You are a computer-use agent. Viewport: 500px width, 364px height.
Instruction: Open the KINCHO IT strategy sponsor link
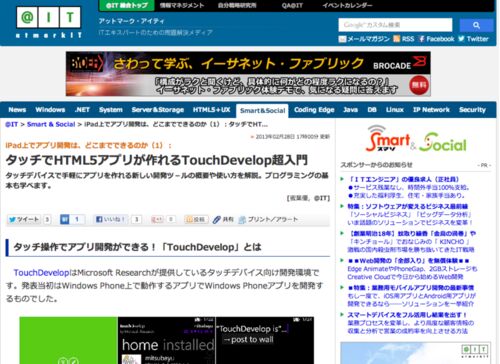pos(412,234)
